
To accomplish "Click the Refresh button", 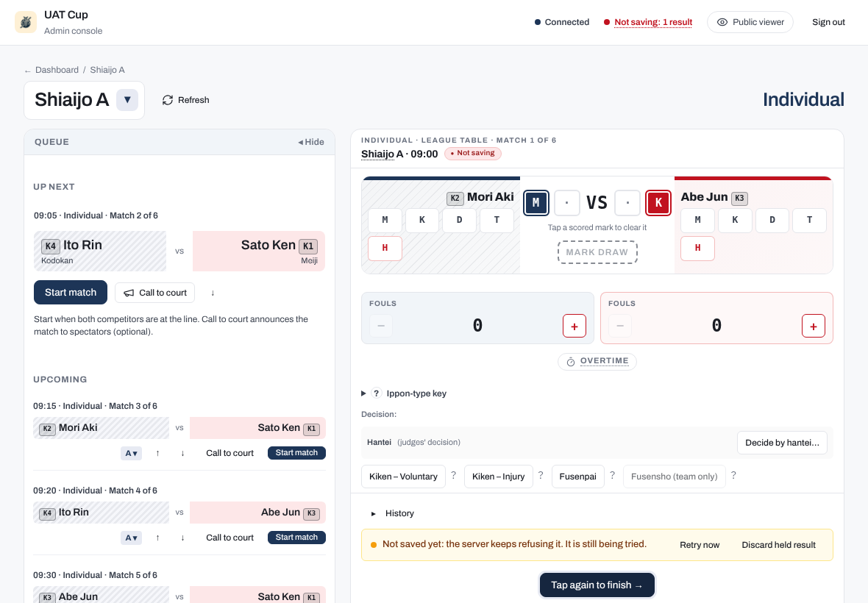I will (185, 100).
